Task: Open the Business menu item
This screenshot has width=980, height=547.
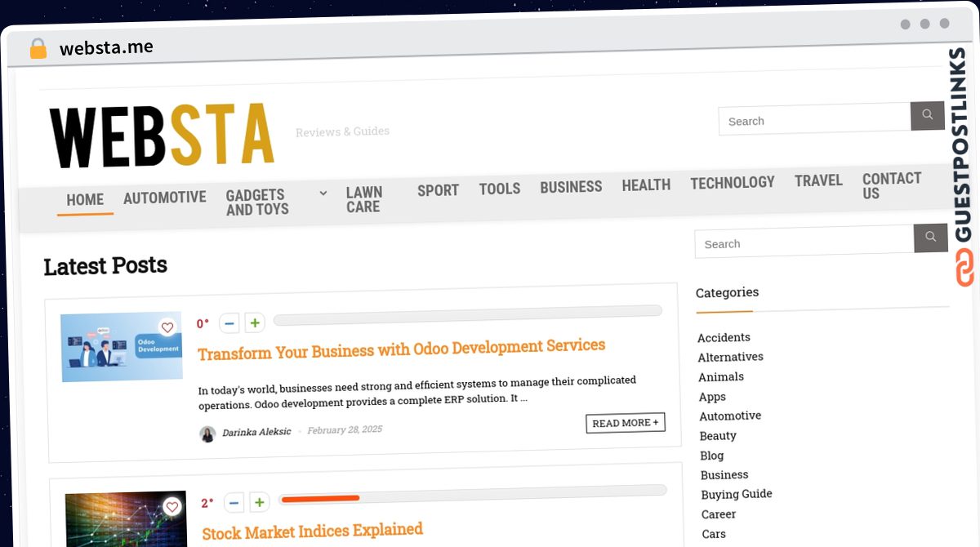Action: coord(571,187)
